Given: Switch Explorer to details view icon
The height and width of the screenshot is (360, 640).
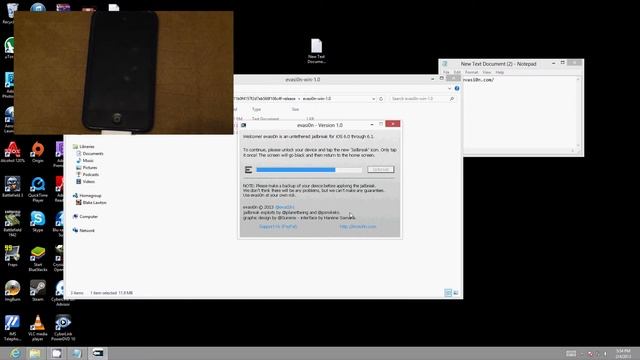Looking at the screenshot, I should click(448, 293).
